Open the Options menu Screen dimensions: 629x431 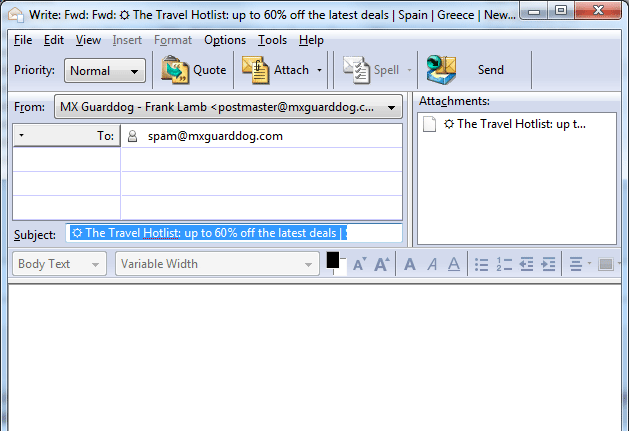click(x=224, y=40)
